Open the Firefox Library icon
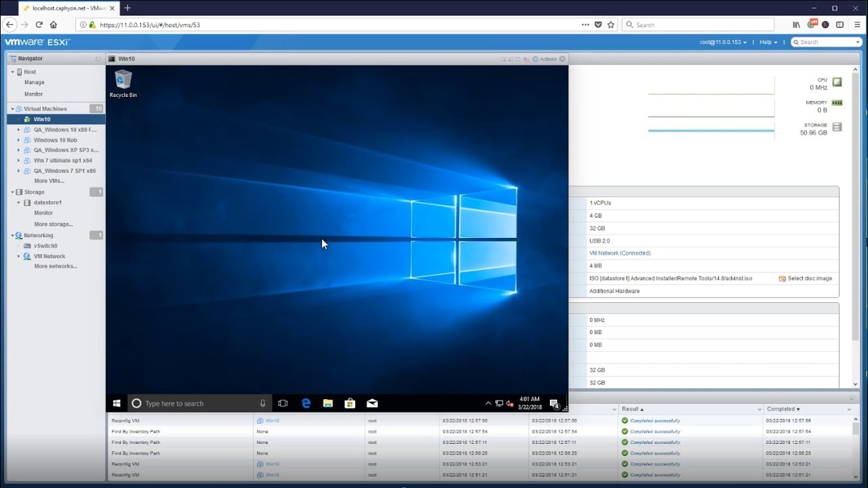This screenshot has width=868, height=488. 796,24
